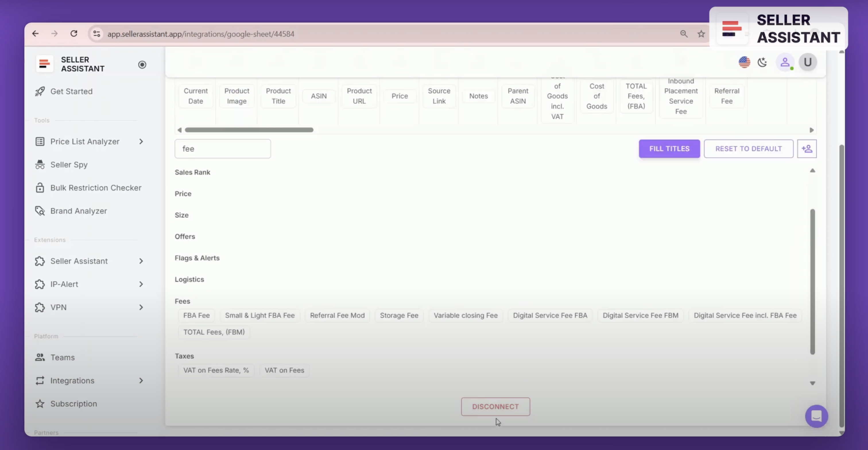The image size is (868, 450).
Task: Open the Price List Analyzer tool
Action: [85, 141]
